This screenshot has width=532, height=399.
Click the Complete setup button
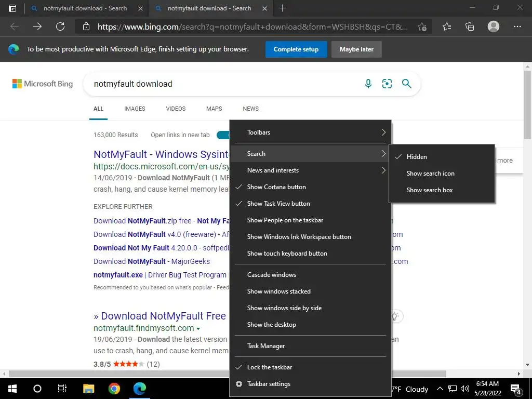296,49
